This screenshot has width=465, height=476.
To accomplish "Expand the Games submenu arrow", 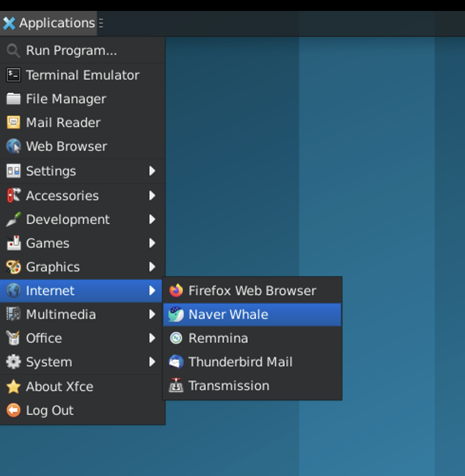I will (x=152, y=243).
